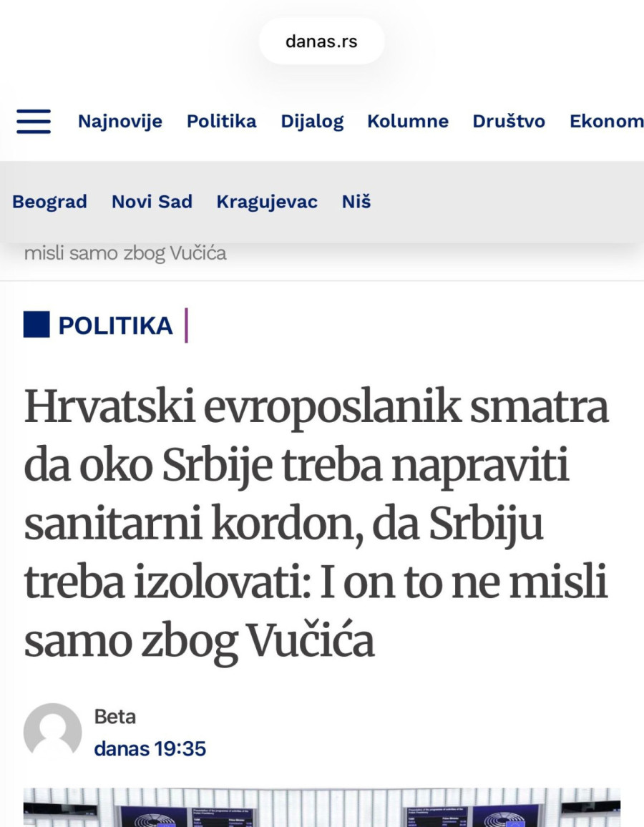The width and height of the screenshot is (644, 827).
Task: Select the Novi Sad city filter
Action: click(x=151, y=202)
